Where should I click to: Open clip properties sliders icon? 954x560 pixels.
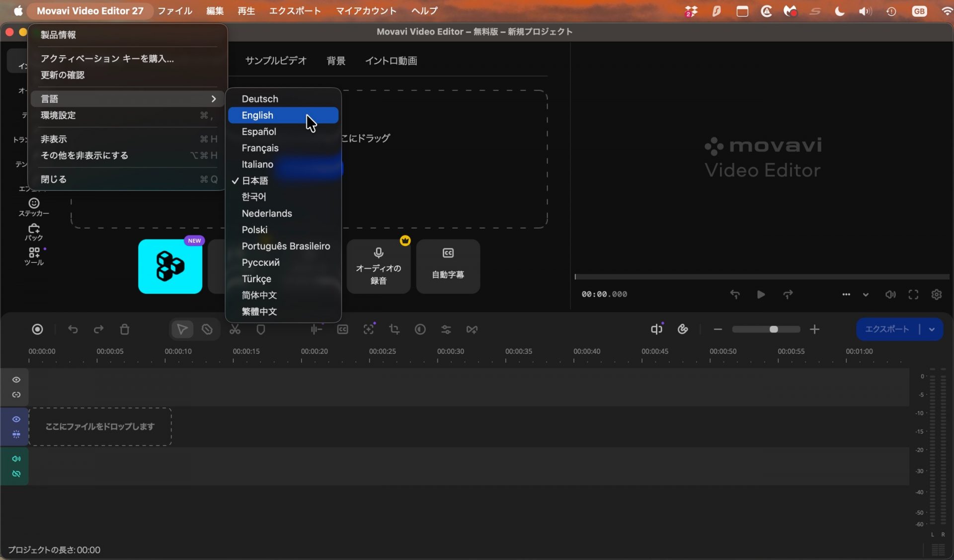[x=446, y=329]
